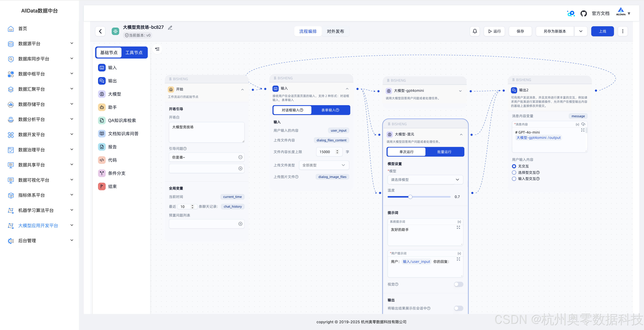Switch to the 工具节点 tab
This screenshot has width=644, height=330.
tap(134, 53)
